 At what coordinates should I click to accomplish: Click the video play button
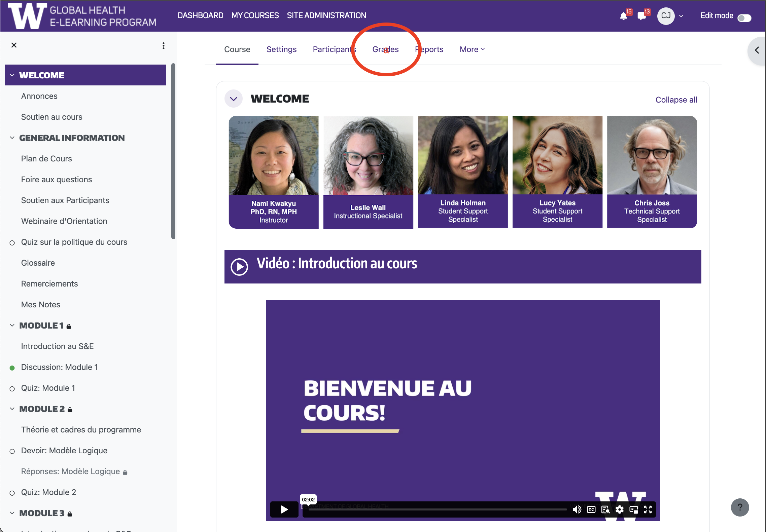click(x=284, y=509)
